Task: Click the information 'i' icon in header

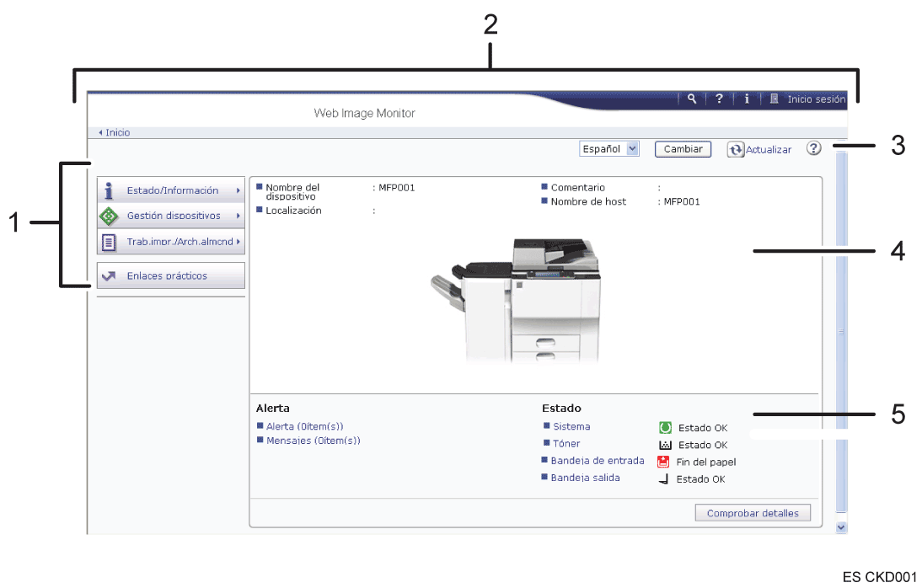Action: click(x=747, y=99)
